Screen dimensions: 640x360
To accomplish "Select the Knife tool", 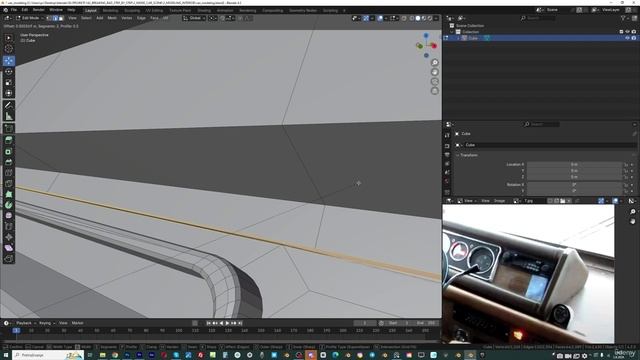I will pyautogui.click(x=9, y=183).
